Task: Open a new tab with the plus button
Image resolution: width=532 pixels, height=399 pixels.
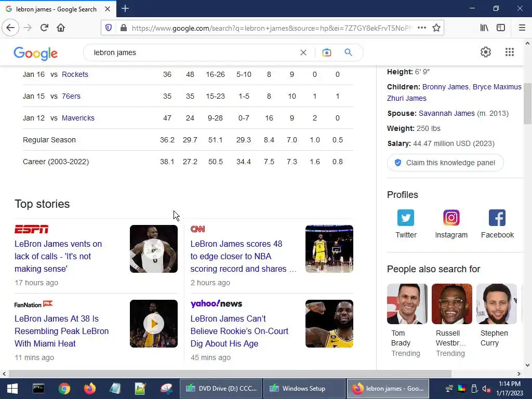Action: [125, 8]
